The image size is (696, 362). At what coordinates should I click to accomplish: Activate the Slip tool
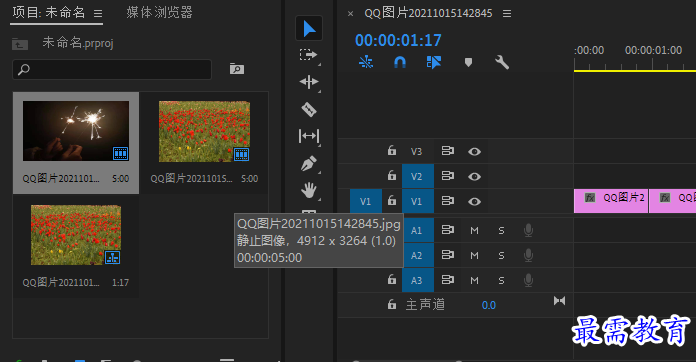[x=309, y=136]
